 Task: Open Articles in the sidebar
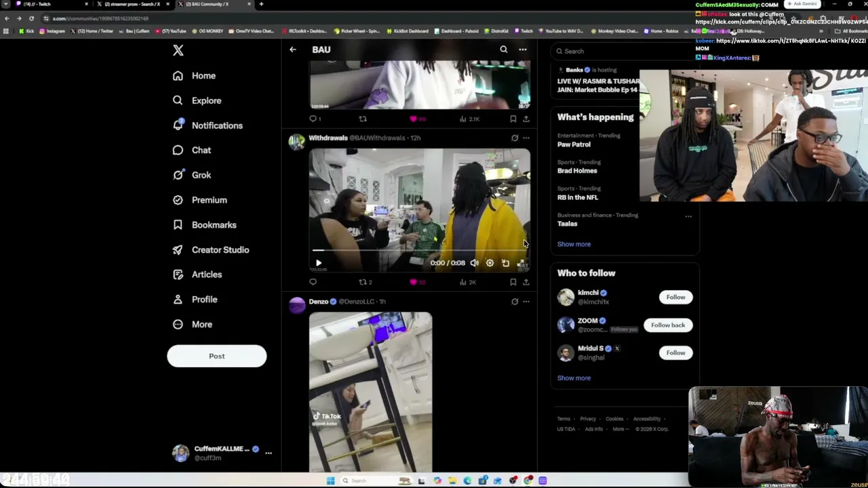click(197, 274)
